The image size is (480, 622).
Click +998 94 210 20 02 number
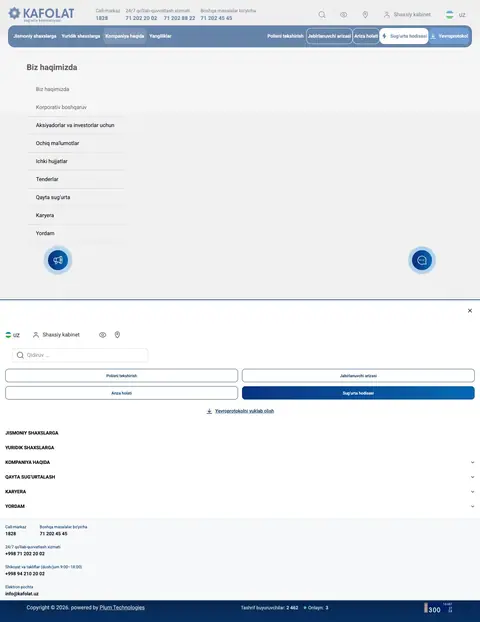coord(25,574)
